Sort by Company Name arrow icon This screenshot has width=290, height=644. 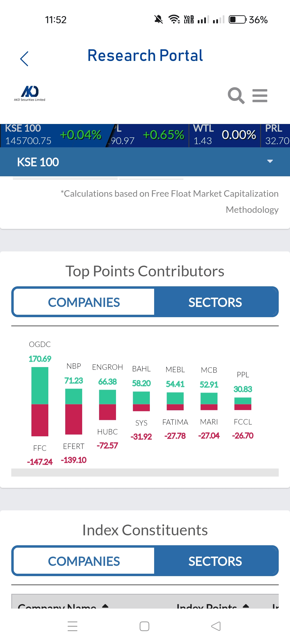point(105,606)
